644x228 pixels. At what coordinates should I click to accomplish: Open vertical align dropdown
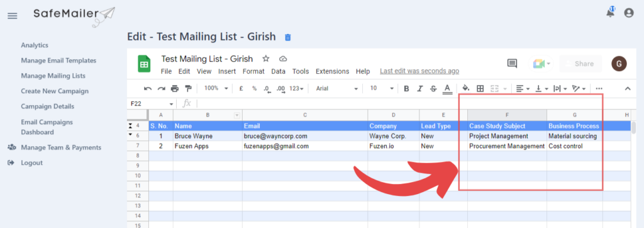[541, 88]
